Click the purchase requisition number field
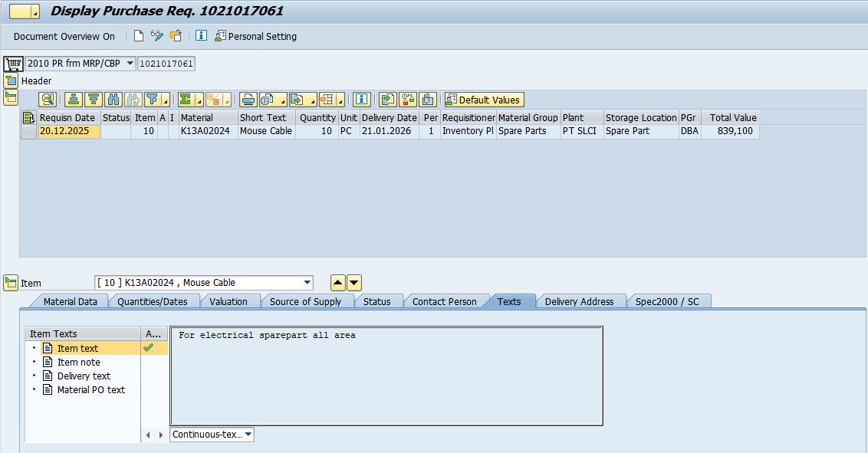 pyautogui.click(x=166, y=64)
